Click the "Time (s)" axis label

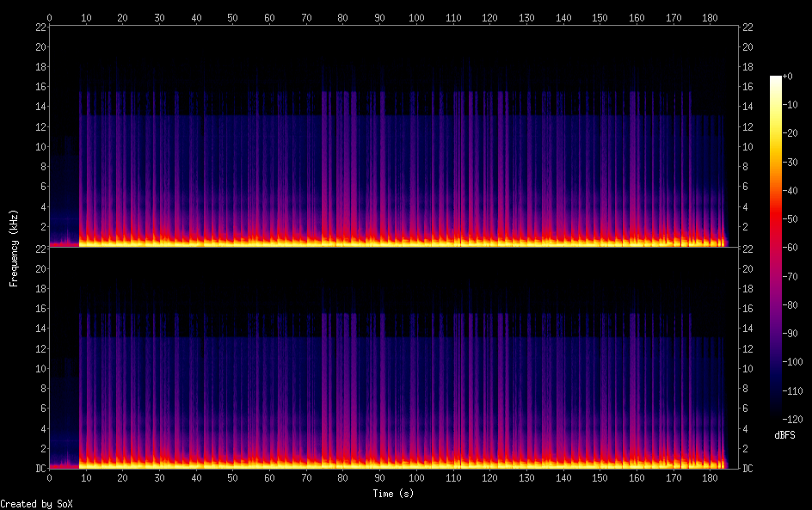pos(394,494)
